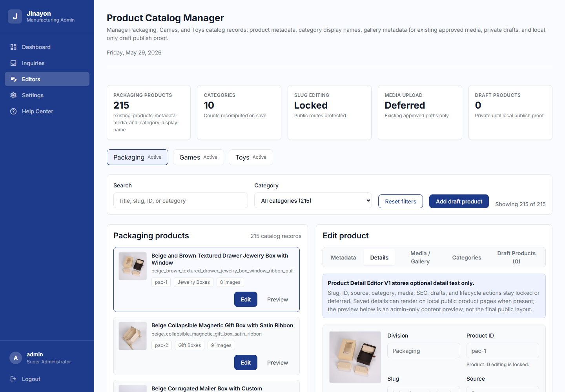Click the Help Center question mark icon

(13, 111)
